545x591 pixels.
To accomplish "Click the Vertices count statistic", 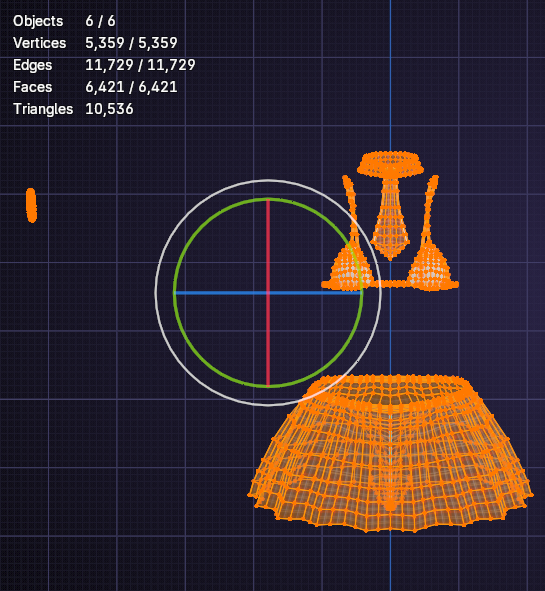I will pos(95,43).
